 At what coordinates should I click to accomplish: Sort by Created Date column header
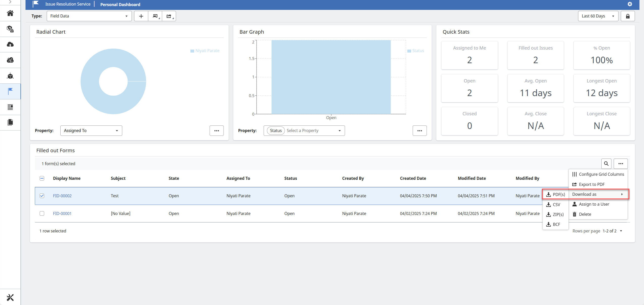pyautogui.click(x=413, y=178)
